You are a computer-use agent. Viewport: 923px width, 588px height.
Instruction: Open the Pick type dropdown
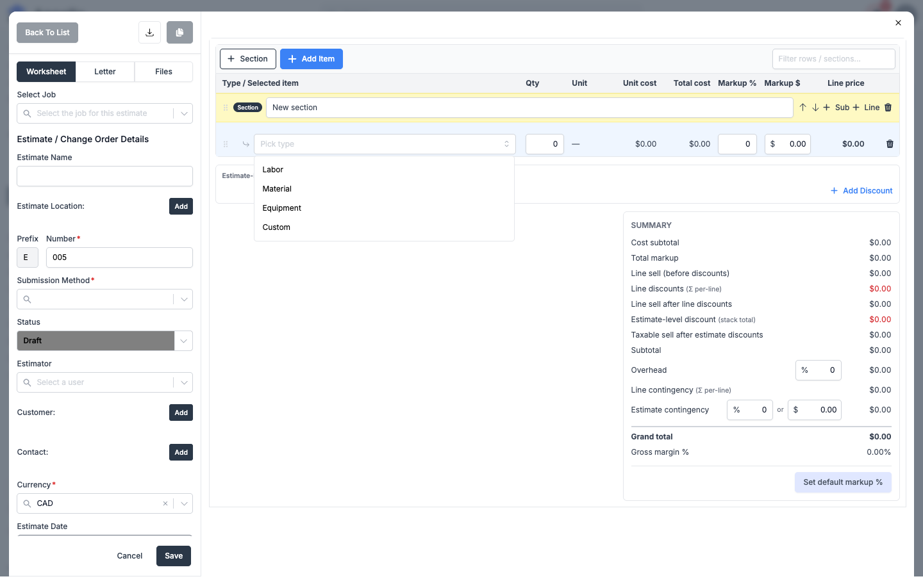pos(385,144)
